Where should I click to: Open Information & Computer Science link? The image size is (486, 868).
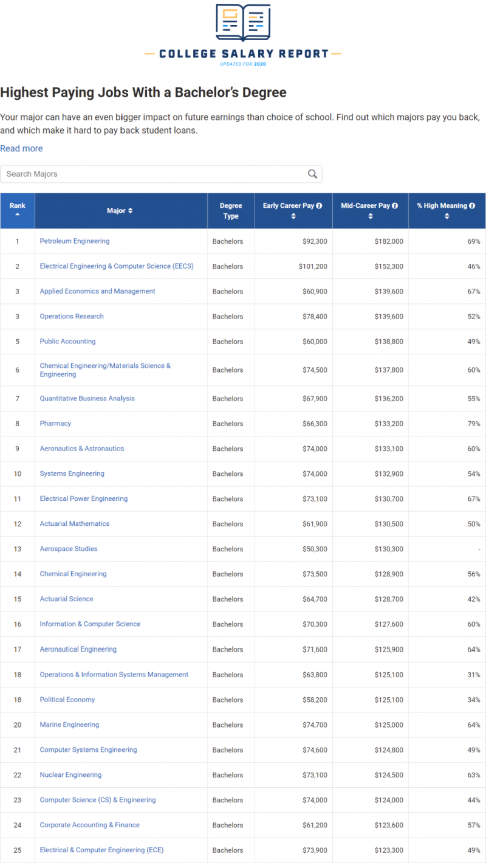[x=90, y=624]
